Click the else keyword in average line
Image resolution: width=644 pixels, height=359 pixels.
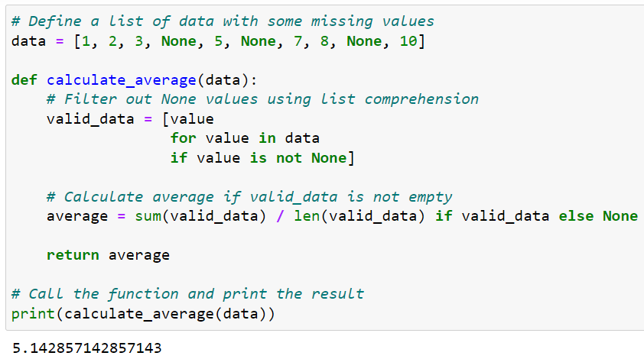click(x=576, y=216)
